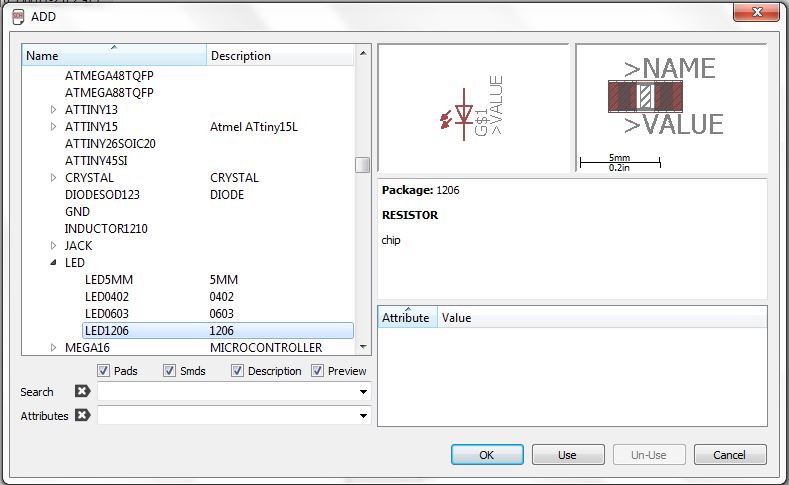The image size is (789, 485).
Task: Click the 'MICROCONTROLLER' description text
Action: click(266, 347)
